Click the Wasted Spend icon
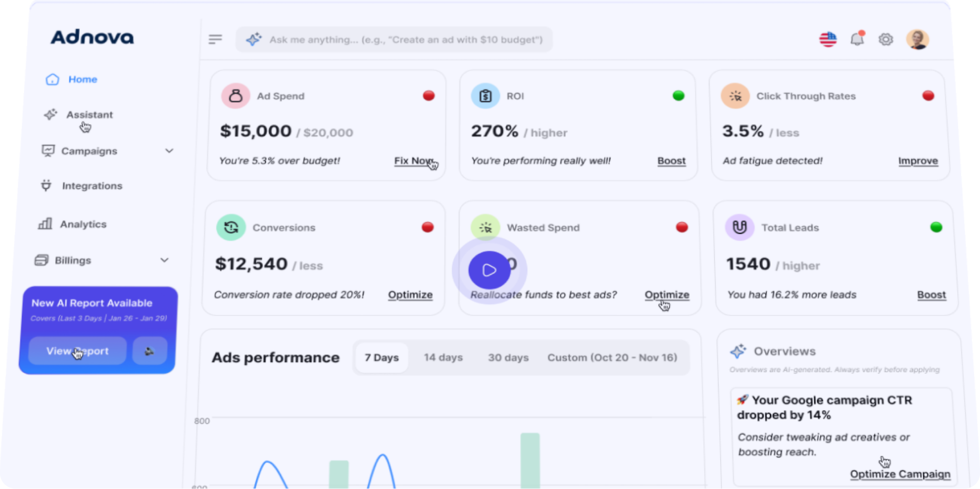The height and width of the screenshot is (489, 980). (485, 227)
